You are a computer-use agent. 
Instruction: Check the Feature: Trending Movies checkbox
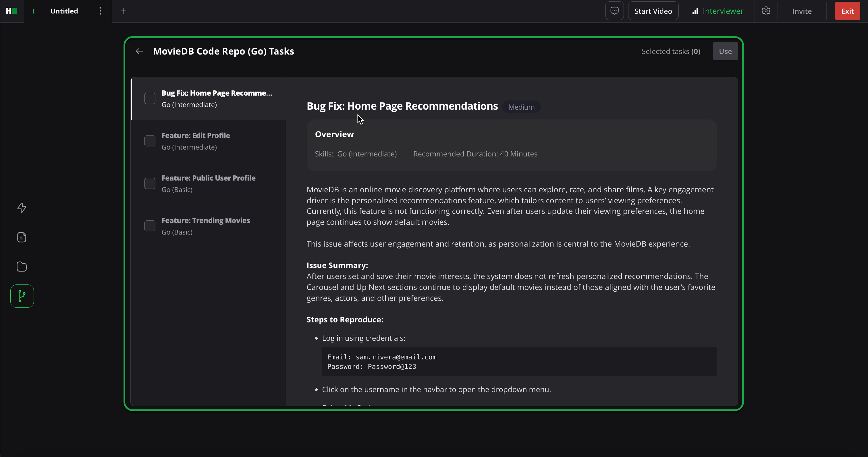coord(150,226)
